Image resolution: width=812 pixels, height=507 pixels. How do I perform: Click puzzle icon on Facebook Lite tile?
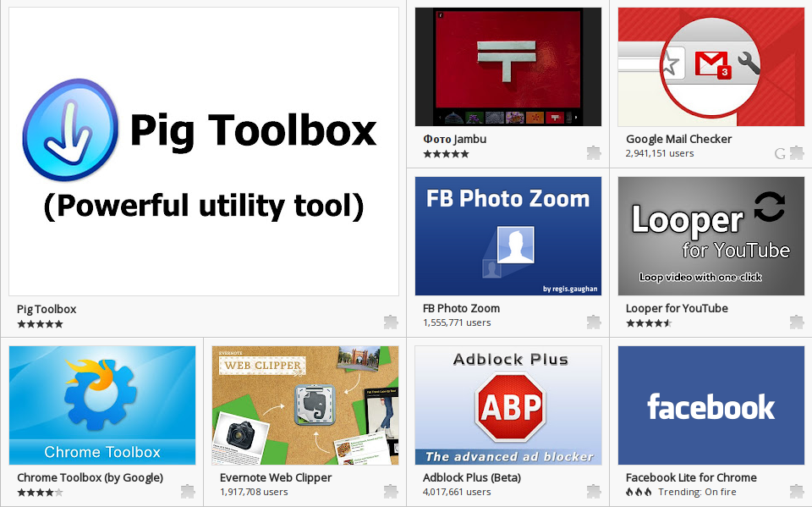coord(797,491)
